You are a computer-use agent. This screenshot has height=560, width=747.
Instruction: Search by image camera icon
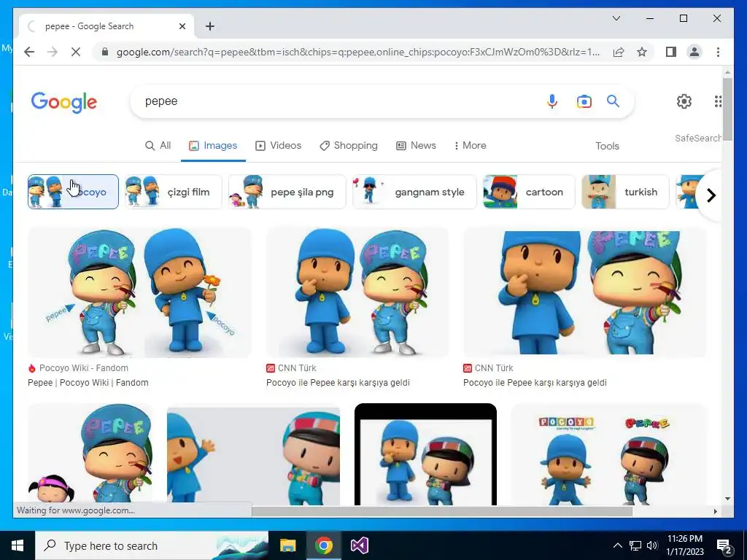tap(584, 101)
